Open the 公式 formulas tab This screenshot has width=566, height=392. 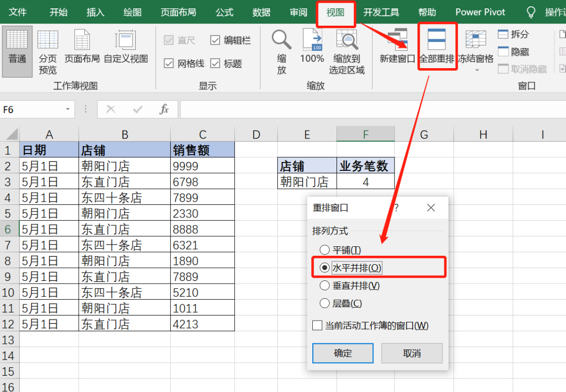click(x=224, y=12)
